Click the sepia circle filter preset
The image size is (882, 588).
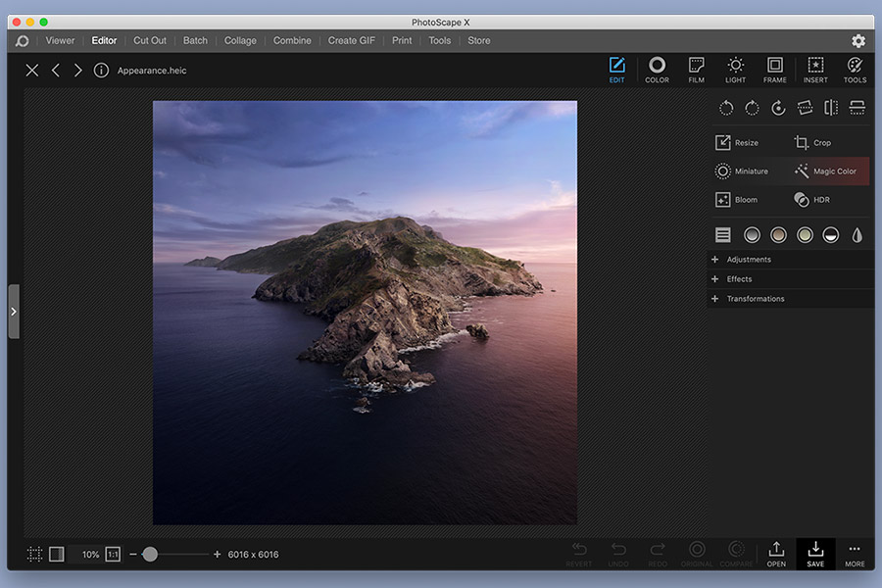point(778,234)
